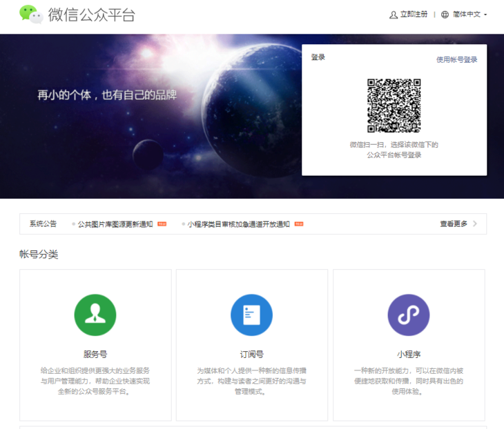Click the login QR code image
This screenshot has width=504, height=429.
click(394, 106)
